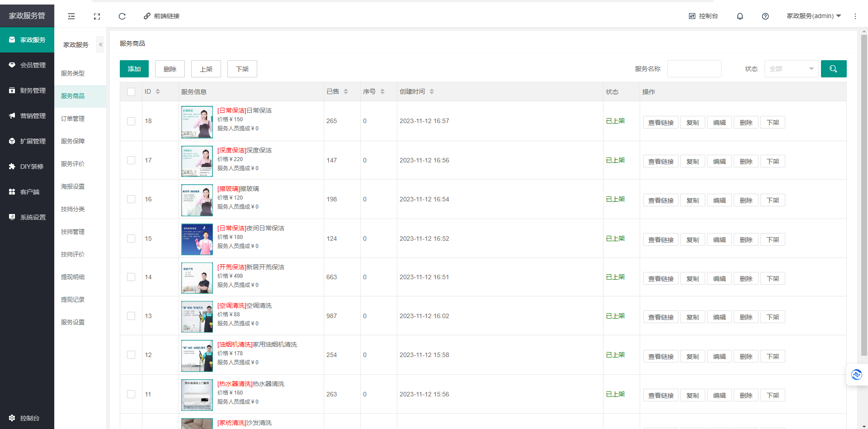Viewport: 868px width, 429px height.
Task: Click 编辑 for the 深度保洁 service row
Action: (719, 162)
